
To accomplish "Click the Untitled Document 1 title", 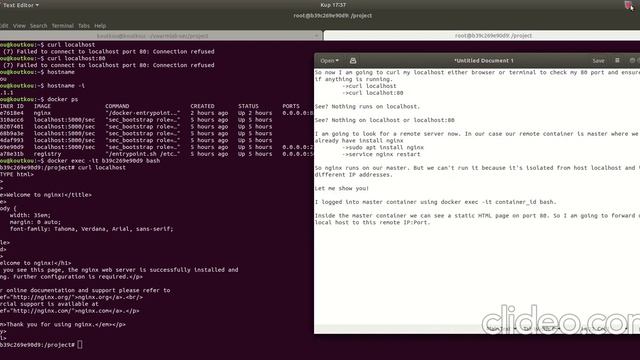I will pyautogui.click(x=484, y=60).
